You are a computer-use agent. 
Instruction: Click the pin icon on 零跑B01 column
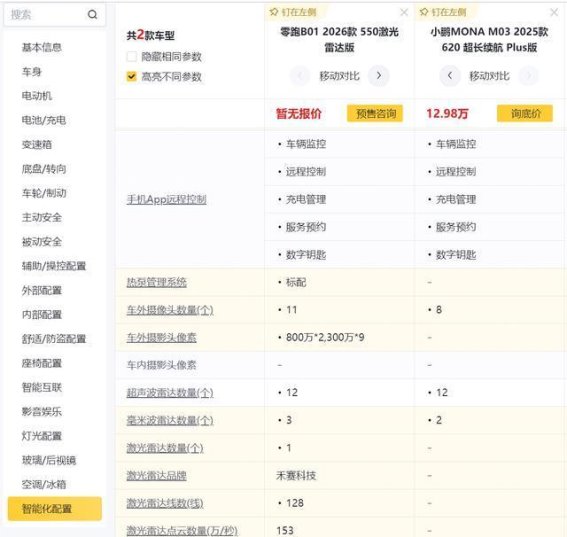[274, 12]
